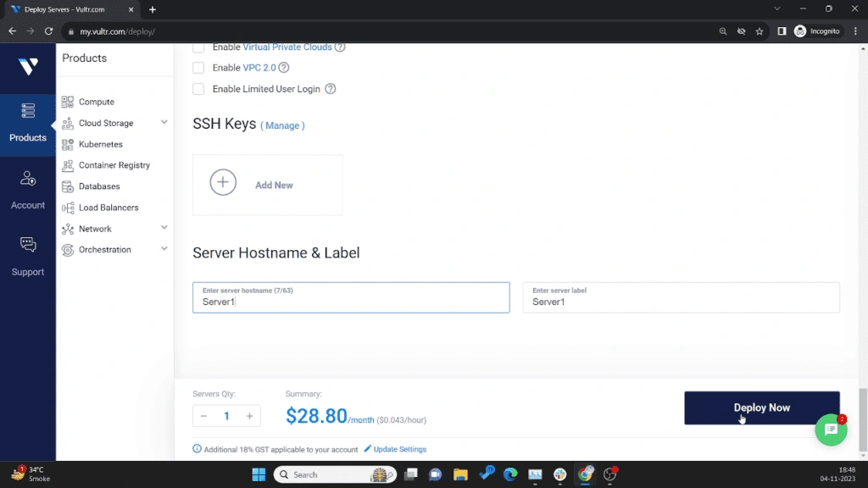Click the Virtual Private Clouds help icon

(x=340, y=47)
